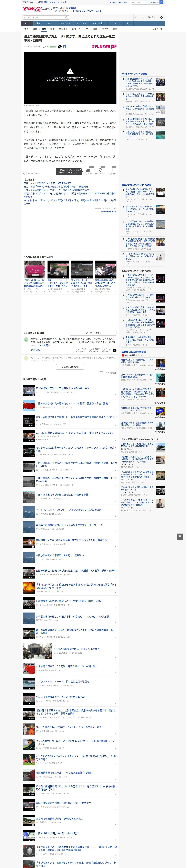Open comment count icon showing 698

[46, 47]
